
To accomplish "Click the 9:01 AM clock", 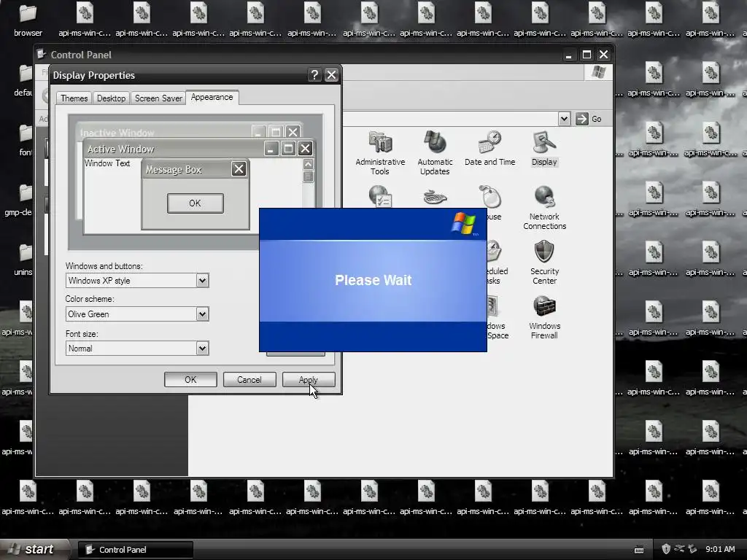I will 720,549.
